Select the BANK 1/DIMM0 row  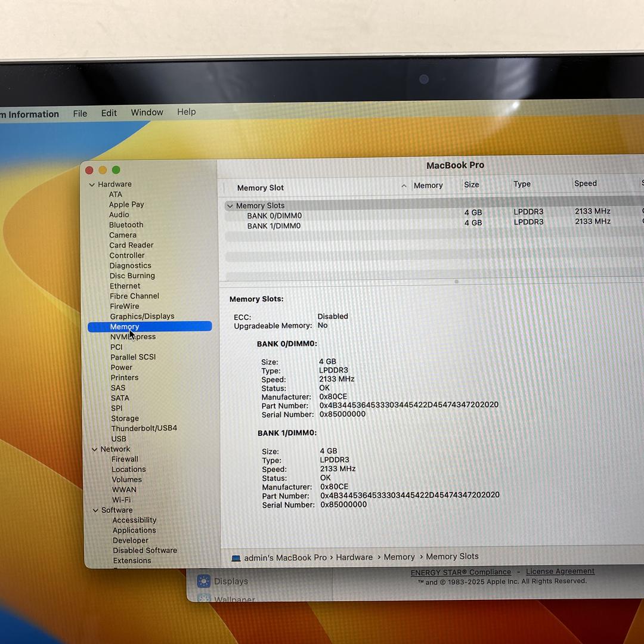coord(274,226)
